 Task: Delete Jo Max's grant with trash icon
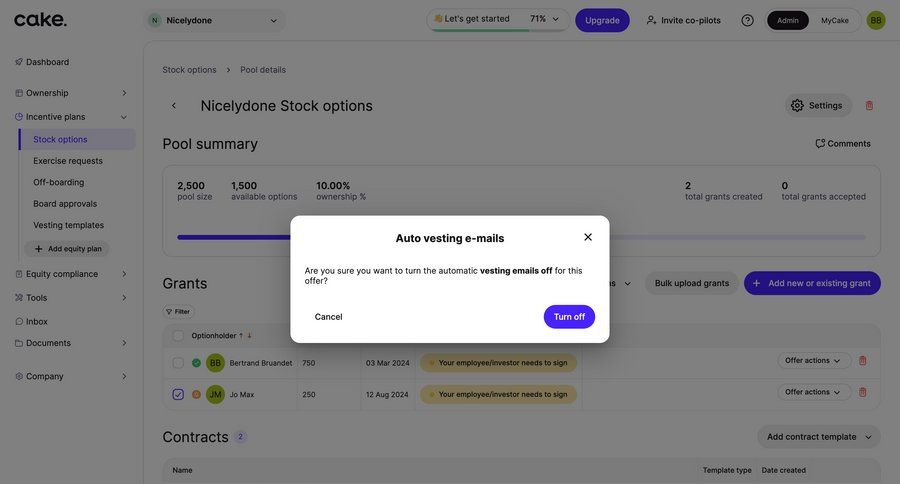click(x=863, y=393)
